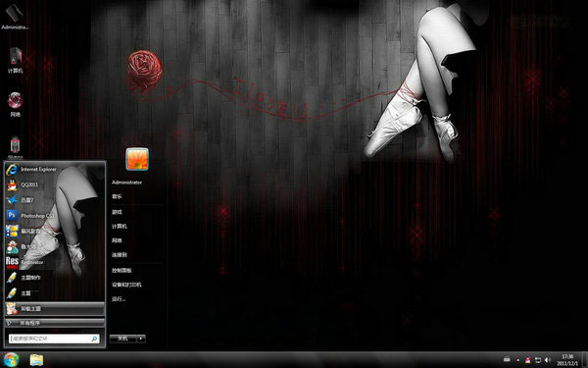This screenshot has height=368, width=588.
Task: Click the search magnifier in Start menu
Action: click(94, 339)
